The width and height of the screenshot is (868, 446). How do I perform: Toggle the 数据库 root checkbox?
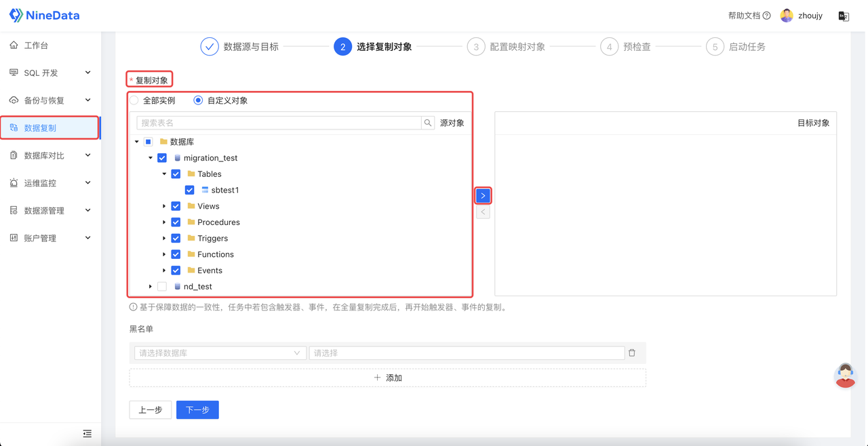[148, 142]
